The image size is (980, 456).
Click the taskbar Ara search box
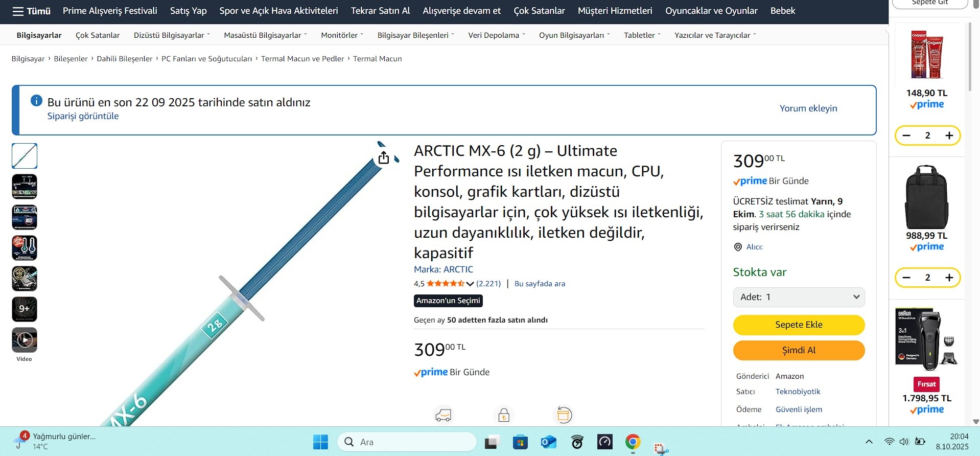[407, 442]
